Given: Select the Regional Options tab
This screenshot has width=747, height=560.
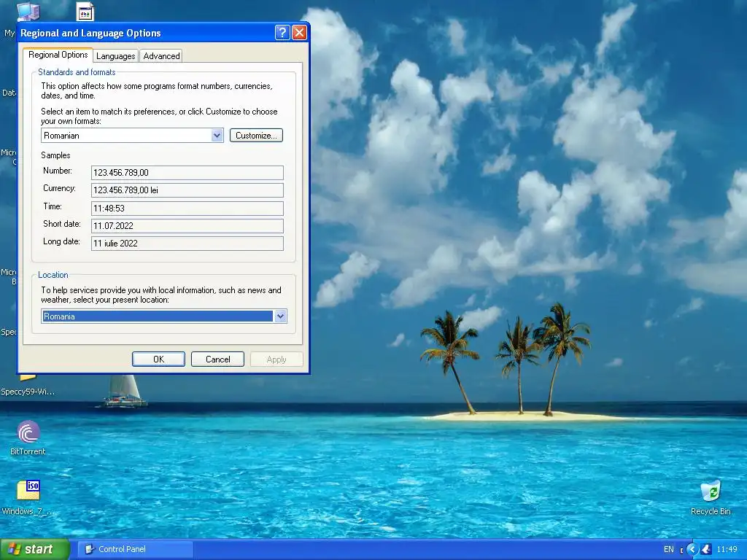Looking at the screenshot, I should 58,55.
